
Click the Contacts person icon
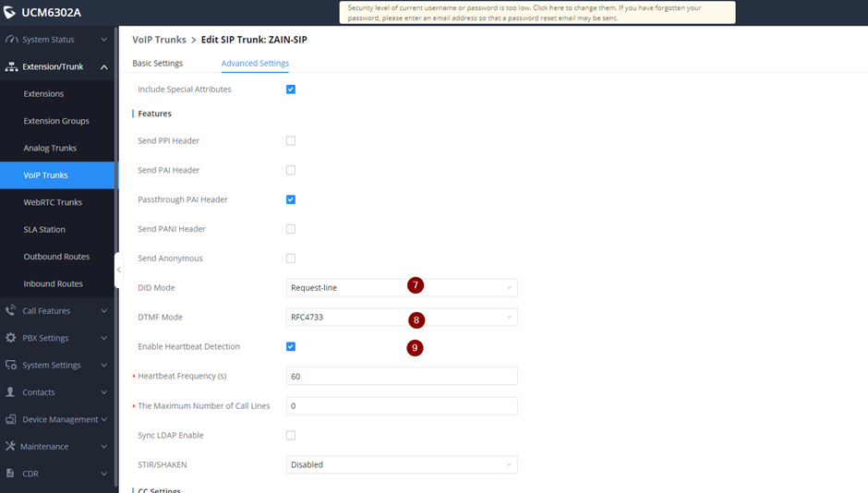click(11, 392)
